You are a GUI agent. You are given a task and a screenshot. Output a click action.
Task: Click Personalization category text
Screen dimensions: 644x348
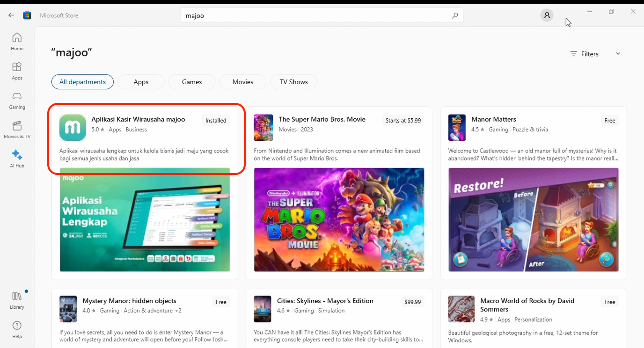coord(533,319)
